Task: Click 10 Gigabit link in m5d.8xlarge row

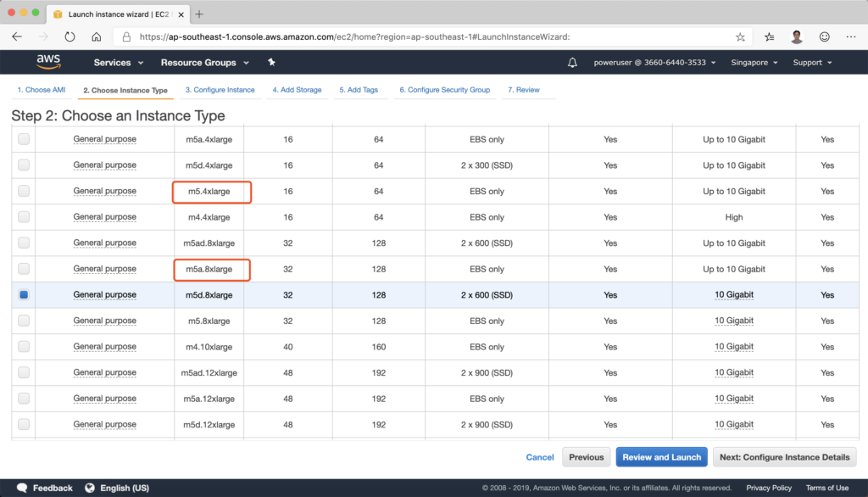Action: point(733,295)
